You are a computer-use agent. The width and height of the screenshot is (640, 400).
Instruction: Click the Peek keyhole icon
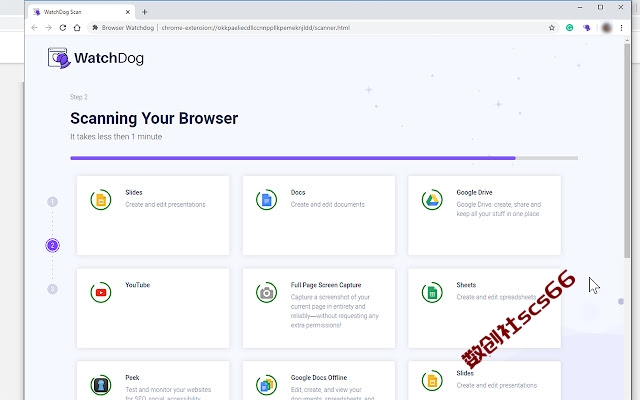coord(101,385)
